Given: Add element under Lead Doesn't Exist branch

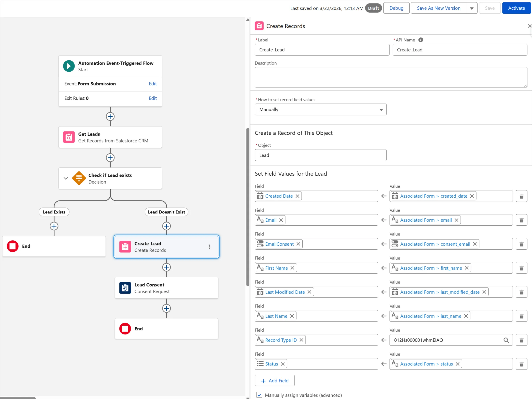Looking at the screenshot, I should pos(167,226).
